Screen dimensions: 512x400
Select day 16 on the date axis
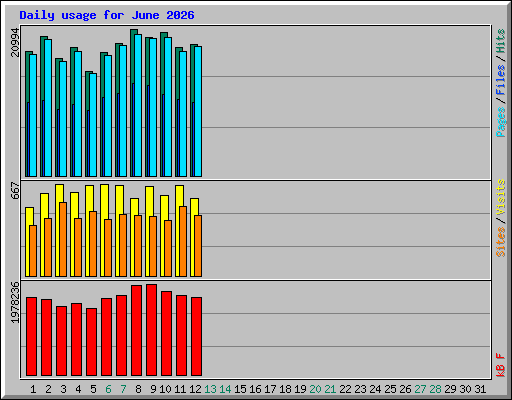coord(255,389)
